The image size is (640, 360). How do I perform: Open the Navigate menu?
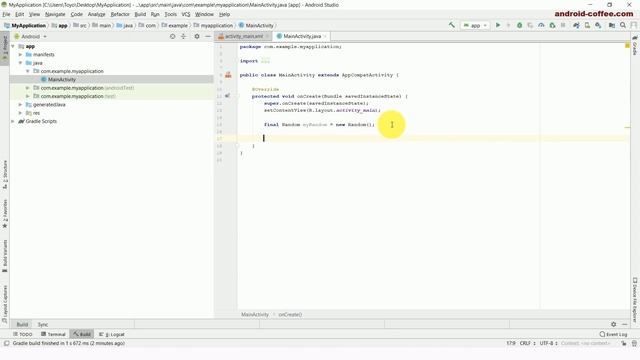pyautogui.click(x=55, y=14)
